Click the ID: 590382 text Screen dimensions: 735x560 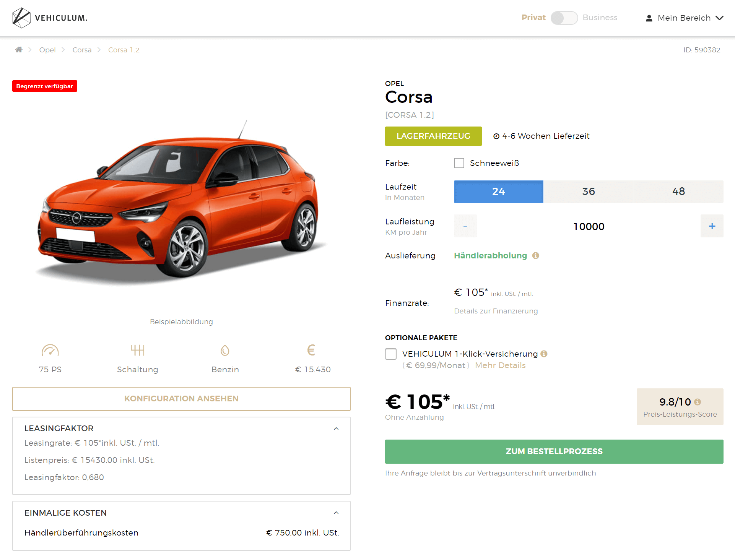point(702,50)
